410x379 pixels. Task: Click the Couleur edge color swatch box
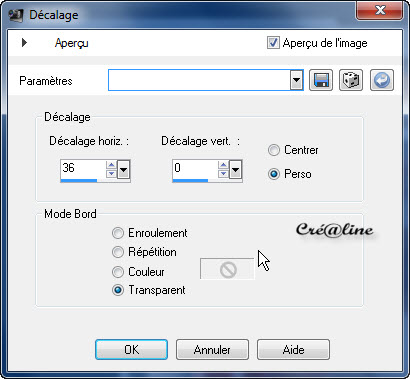tap(227, 269)
